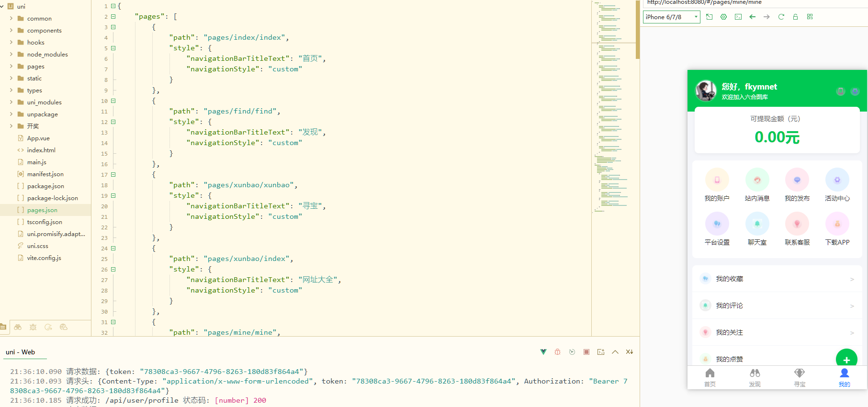This screenshot has width=868, height=407.
Task: Click the red bug debug icon in console
Action: [x=557, y=352]
